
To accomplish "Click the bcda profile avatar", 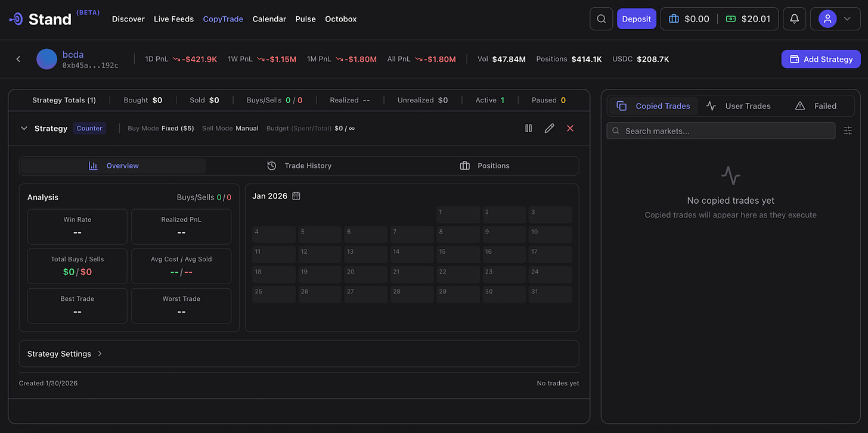I will click(x=46, y=59).
